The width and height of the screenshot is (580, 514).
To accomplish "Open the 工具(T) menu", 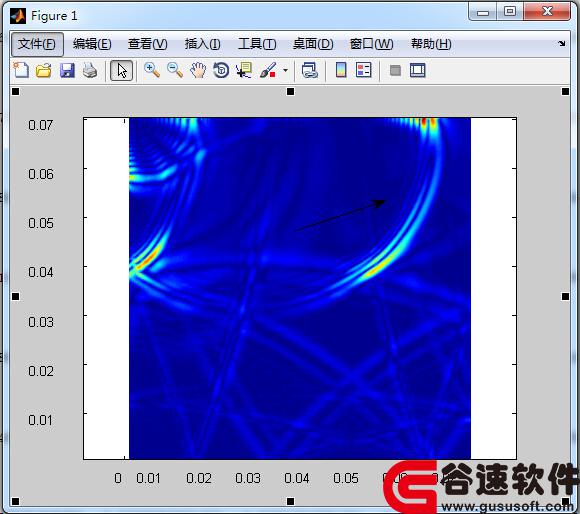I will 257,44.
